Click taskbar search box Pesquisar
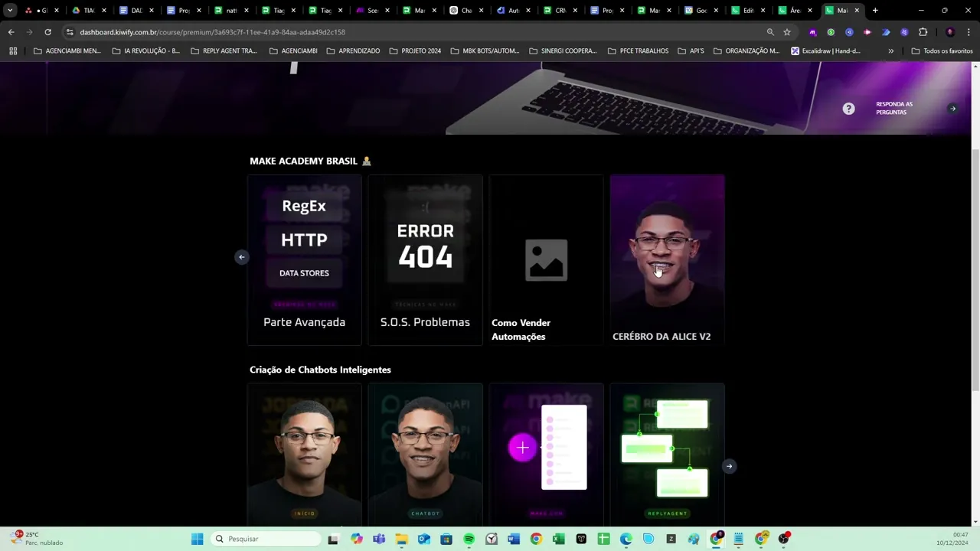Viewport: 980px width, 551px height. [x=265, y=539]
